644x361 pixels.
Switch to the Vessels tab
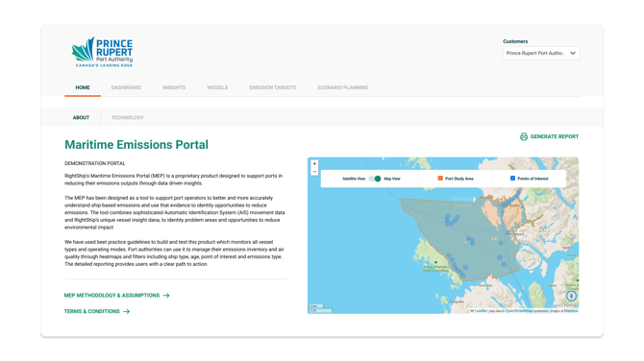(x=217, y=87)
